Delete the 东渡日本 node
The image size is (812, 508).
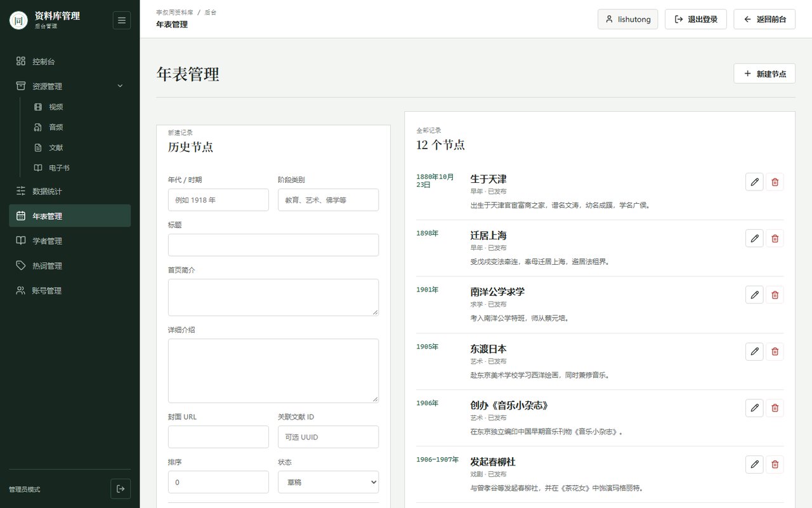(x=775, y=352)
